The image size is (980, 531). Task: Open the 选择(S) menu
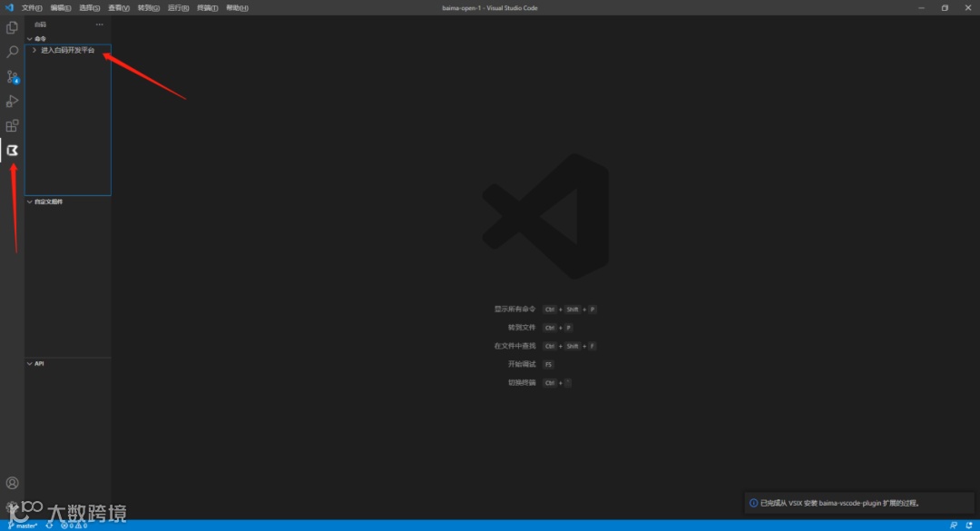pos(89,8)
